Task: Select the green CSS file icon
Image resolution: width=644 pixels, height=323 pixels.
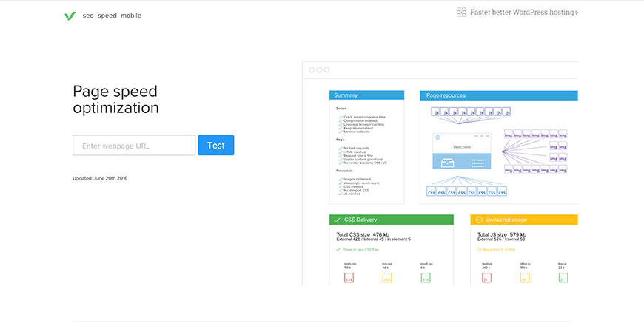Action: 426,278
